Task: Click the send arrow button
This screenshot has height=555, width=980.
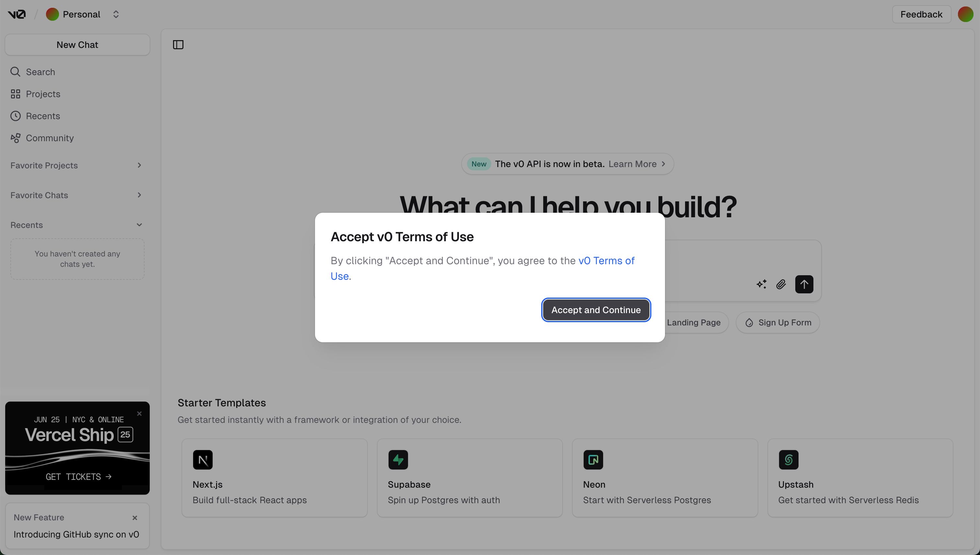Action: click(x=804, y=284)
